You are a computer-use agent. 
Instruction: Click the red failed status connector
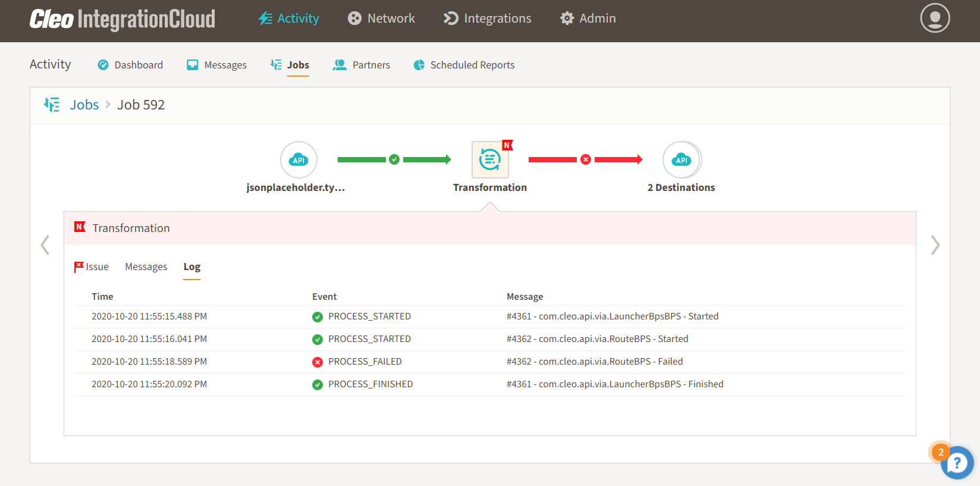586,159
